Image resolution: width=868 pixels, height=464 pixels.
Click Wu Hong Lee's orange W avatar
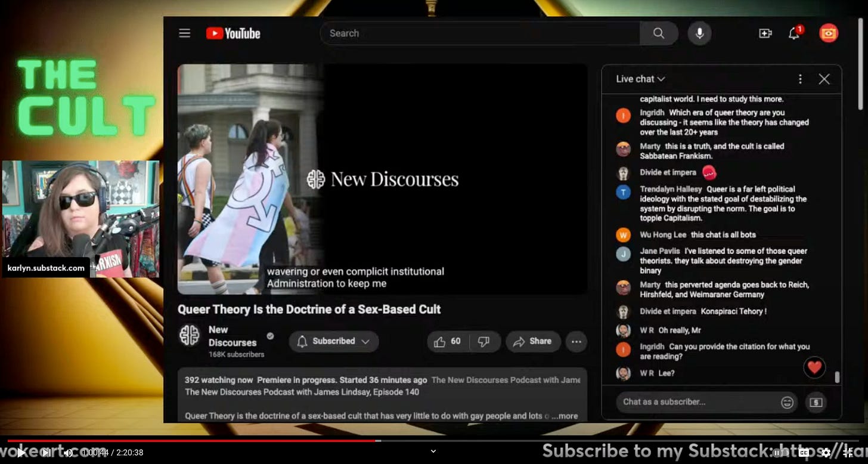(623, 235)
